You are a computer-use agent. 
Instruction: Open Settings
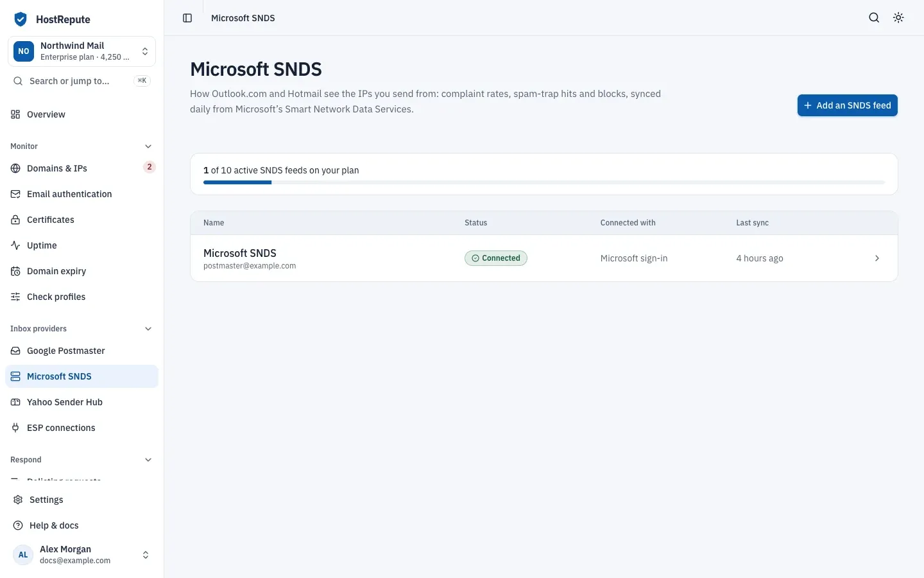[x=81, y=500]
